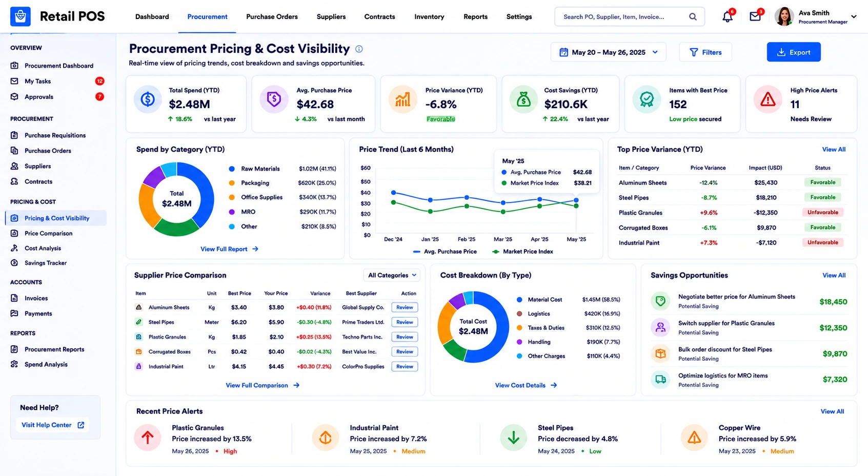Click the Price Variance bar chart icon
The width and height of the screenshot is (868, 476).
coord(402,99)
